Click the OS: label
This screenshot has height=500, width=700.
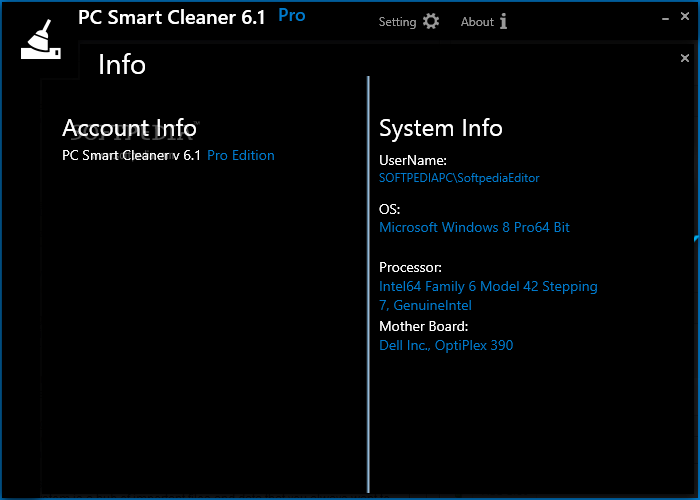pos(390,209)
